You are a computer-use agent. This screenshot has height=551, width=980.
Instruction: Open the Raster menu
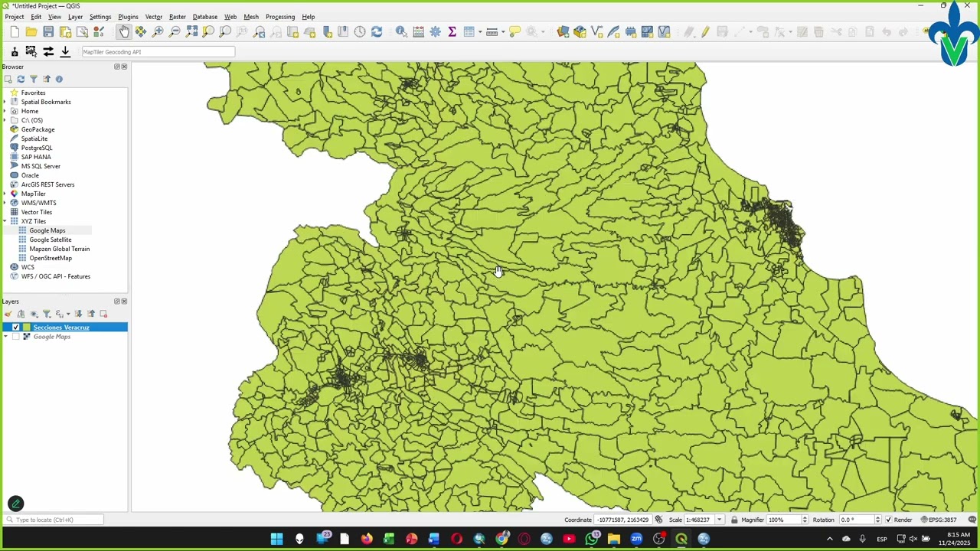(178, 17)
